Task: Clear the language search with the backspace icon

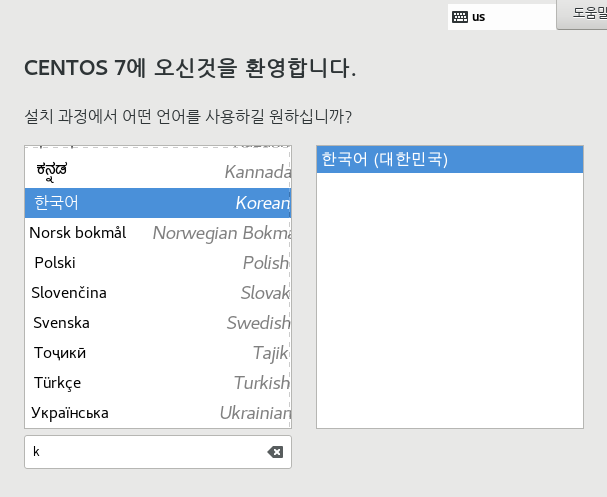Action: click(275, 452)
